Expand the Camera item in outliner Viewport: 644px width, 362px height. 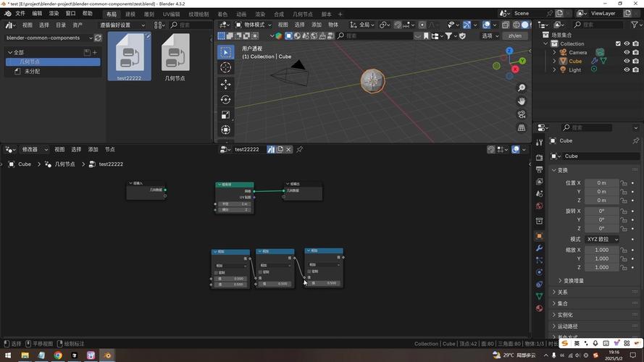click(554, 52)
